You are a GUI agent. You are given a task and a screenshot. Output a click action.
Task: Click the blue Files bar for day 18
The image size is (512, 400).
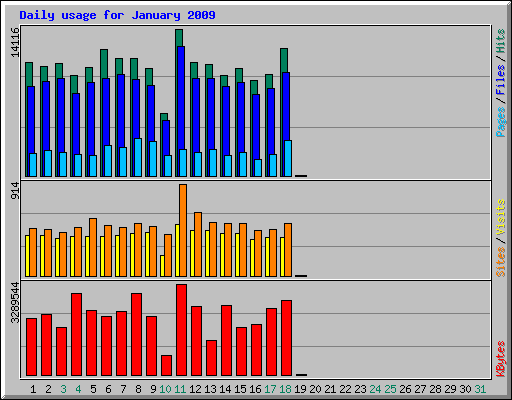coord(286,107)
